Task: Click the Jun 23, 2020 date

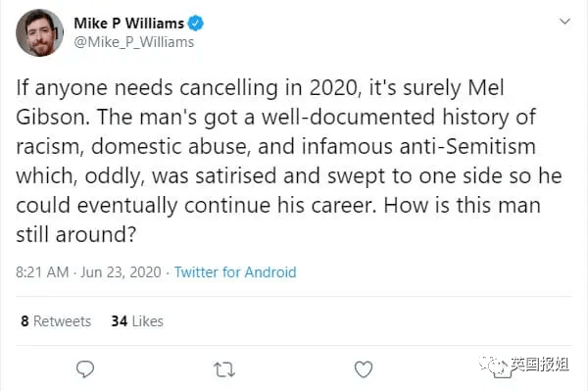Action: point(121,271)
